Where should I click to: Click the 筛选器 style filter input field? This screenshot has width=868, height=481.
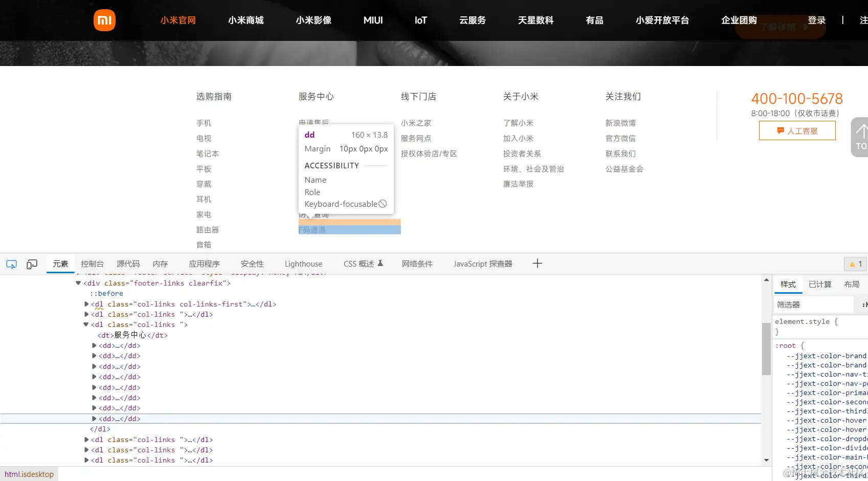(x=813, y=304)
